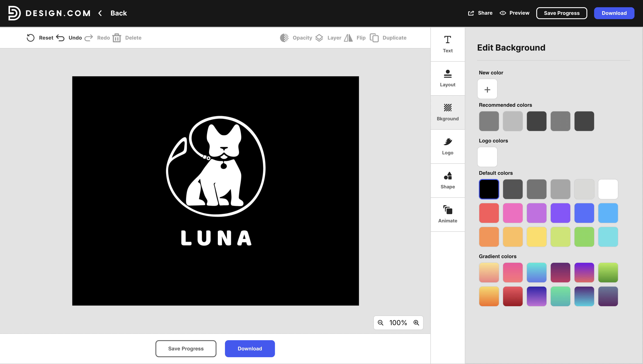Image resolution: width=643 pixels, height=364 pixels.
Task: Choose the yellow default color swatch
Action: tap(536, 237)
